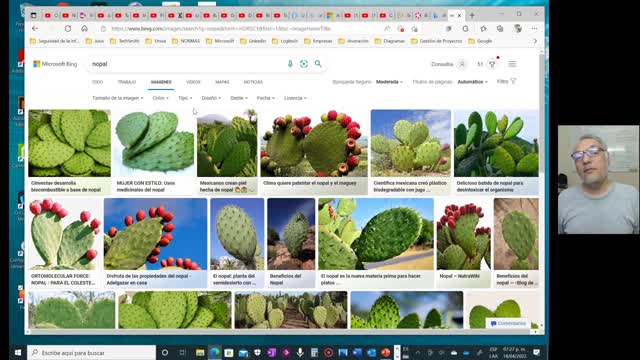Switch to the VIDEOS tab

[x=193, y=82]
